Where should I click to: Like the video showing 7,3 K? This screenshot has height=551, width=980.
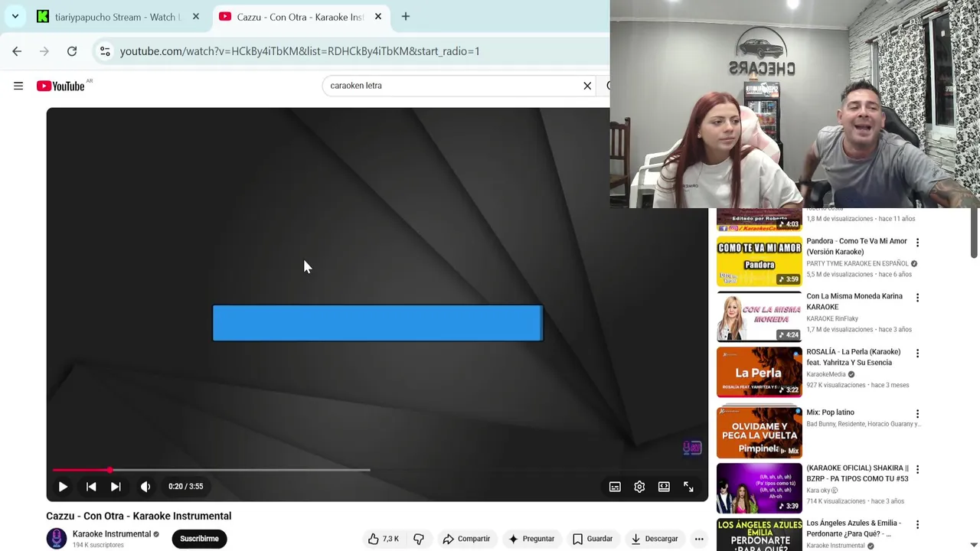point(383,539)
